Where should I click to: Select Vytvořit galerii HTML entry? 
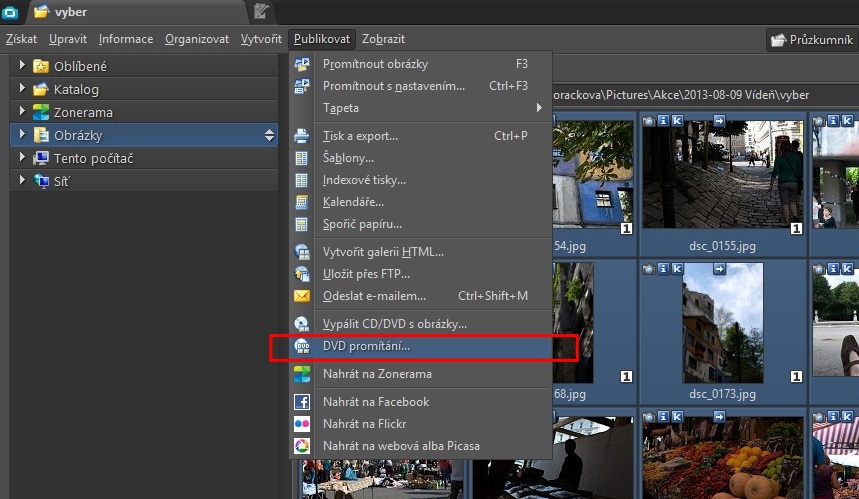(420, 252)
